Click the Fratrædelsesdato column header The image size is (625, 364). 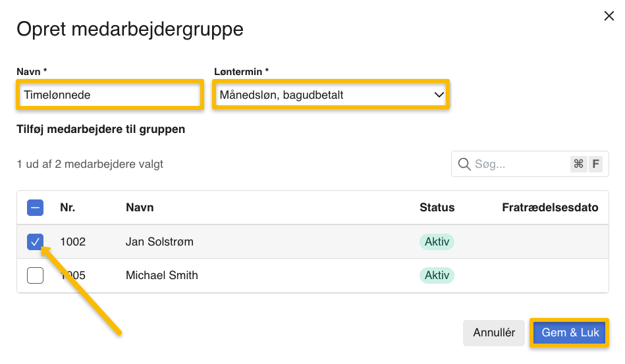(x=550, y=208)
